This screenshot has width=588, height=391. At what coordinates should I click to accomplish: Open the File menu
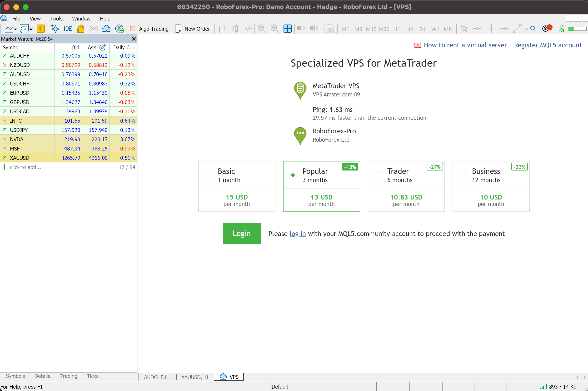[16, 19]
